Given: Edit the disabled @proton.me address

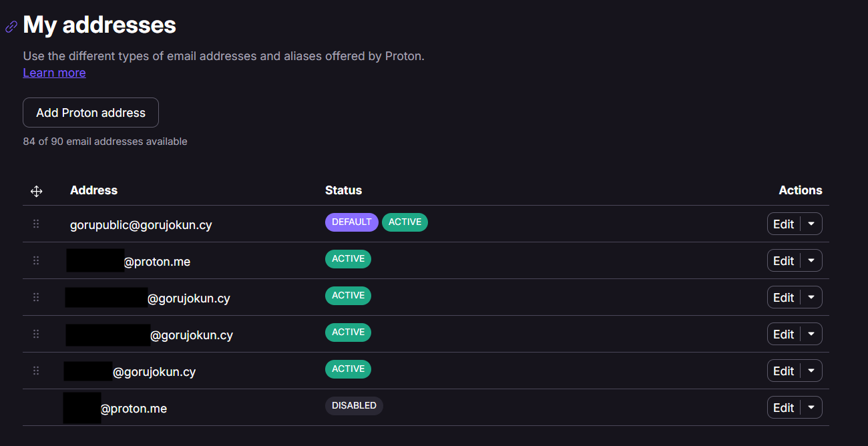Looking at the screenshot, I should 783,407.
